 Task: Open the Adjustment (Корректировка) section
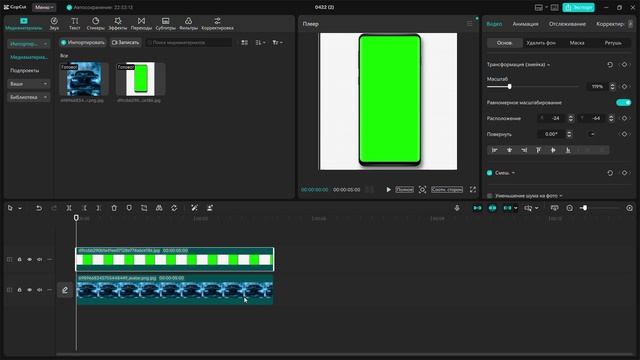coord(218,24)
